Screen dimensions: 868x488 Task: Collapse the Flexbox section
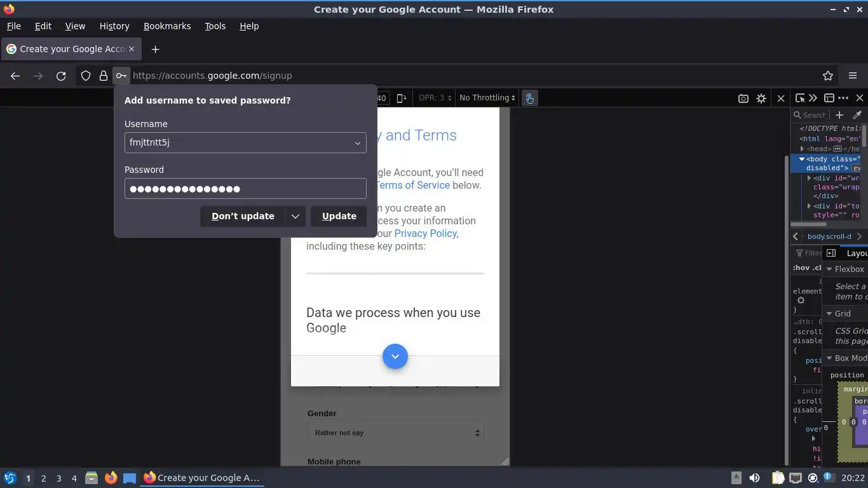829,269
